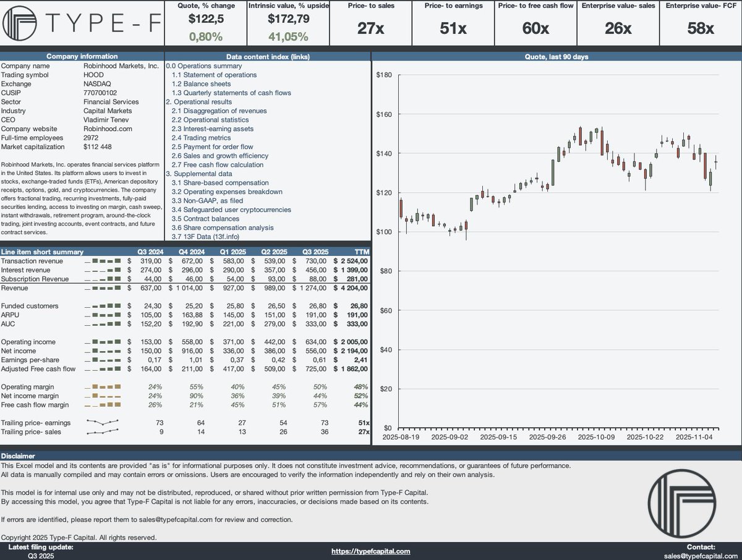Go to 2.3 Interest-earning assets
742x560 pixels.
pos(213,129)
